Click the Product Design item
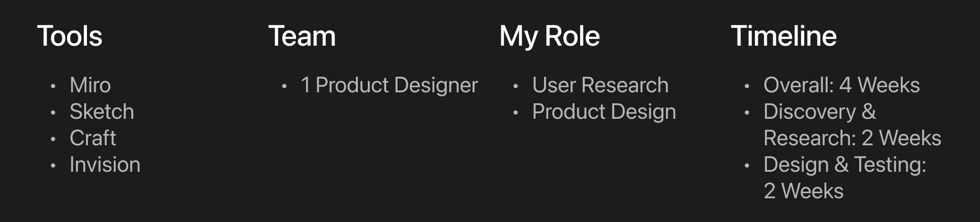This screenshot has height=222, width=980. point(604,112)
